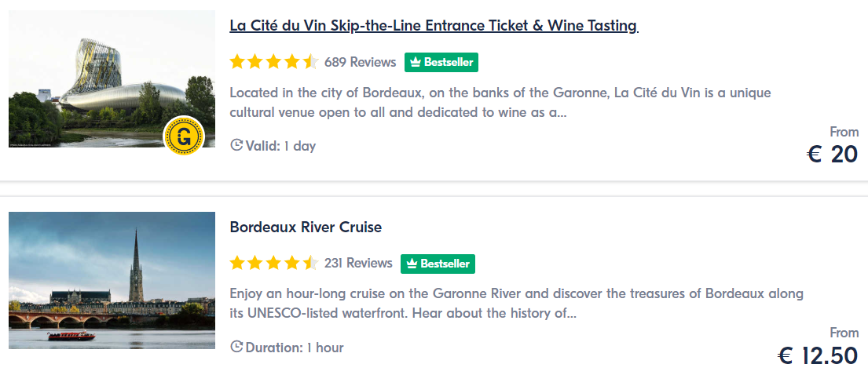Click the clock icon beside Valid: 1 day
This screenshot has width=868, height=375.
pos(236,146)
